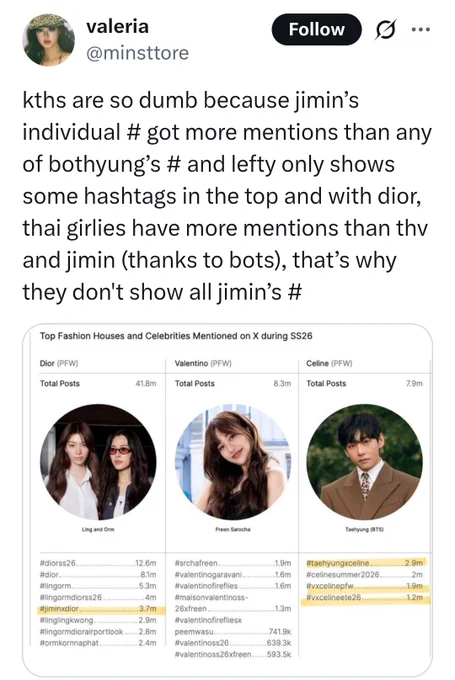
Task: Click the Celine (PFW) column header
Action: pos(329,363)
